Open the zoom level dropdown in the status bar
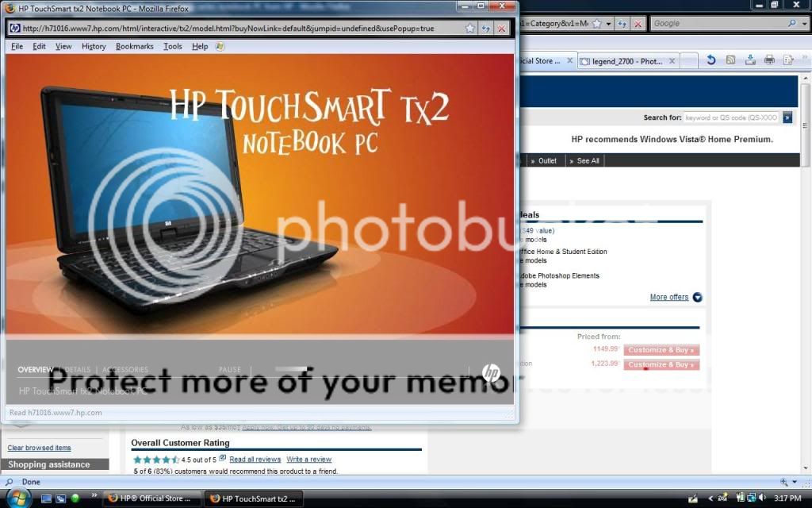812x508 pixels. click(x=795, y=482)
